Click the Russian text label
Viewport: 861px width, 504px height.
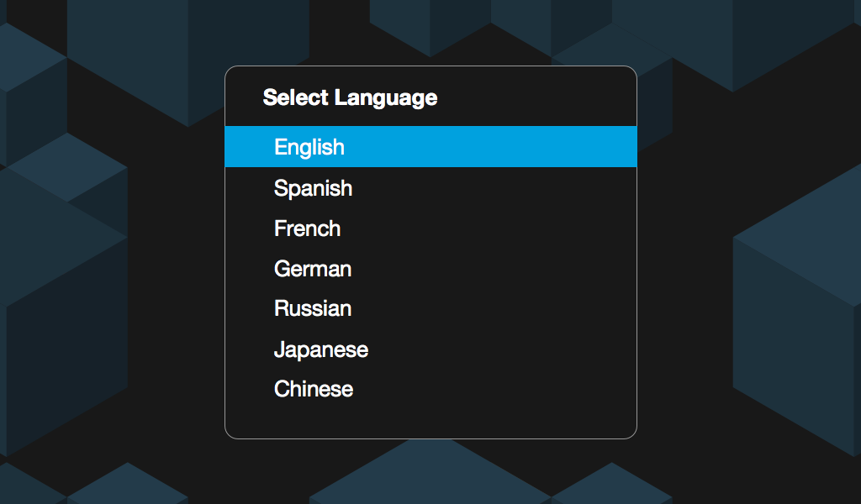[x=313, y=308]
